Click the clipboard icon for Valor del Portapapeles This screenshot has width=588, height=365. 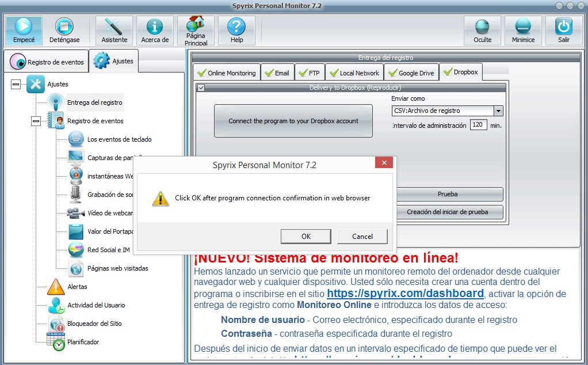coord(76,231)
